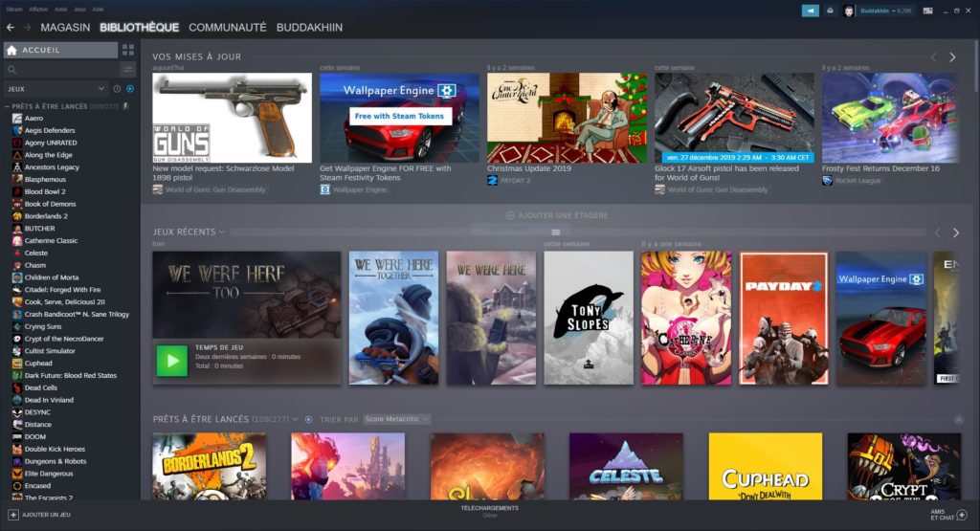980x531 pixels.
Task: Open Cuphead cover in shelf
Action: [x=765, y=466]
